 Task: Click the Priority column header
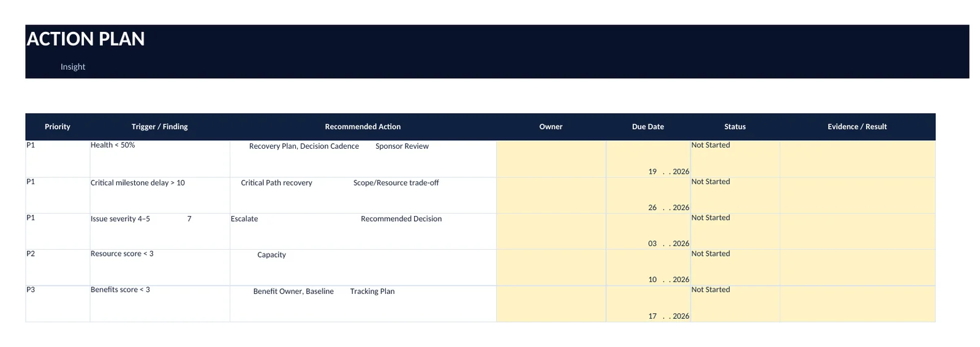click(58, 127)
